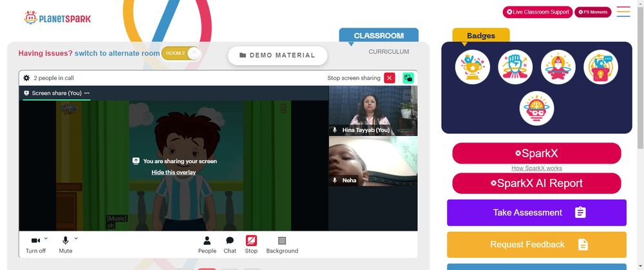Open call settings gear icon
Screen dimensions: 644x270
click(x=26, y=78)
